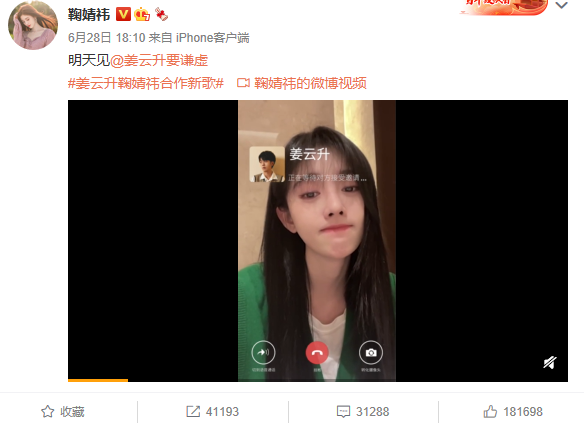Repost this post showing 41193
584x429 pixels.
click(212, 411)
